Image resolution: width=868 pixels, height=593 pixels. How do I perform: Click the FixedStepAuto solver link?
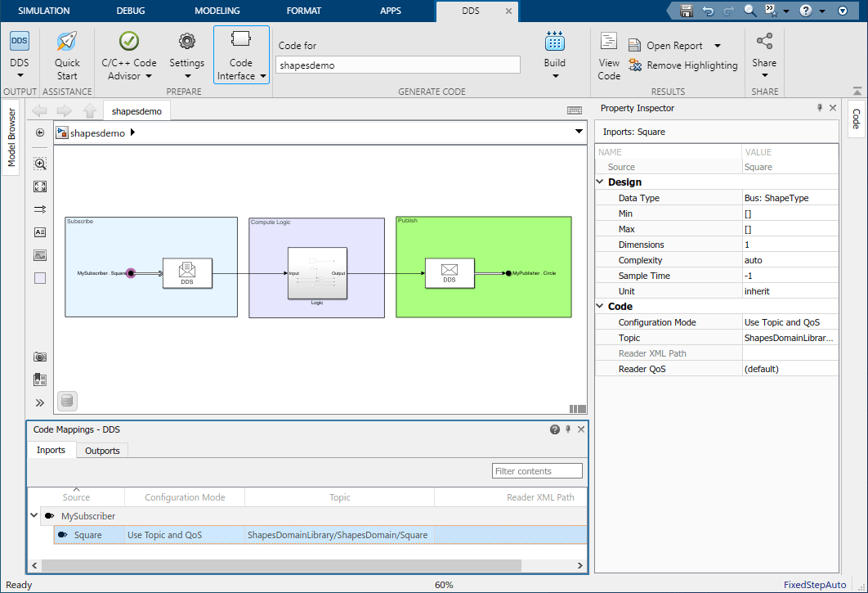tap(815, 585)
